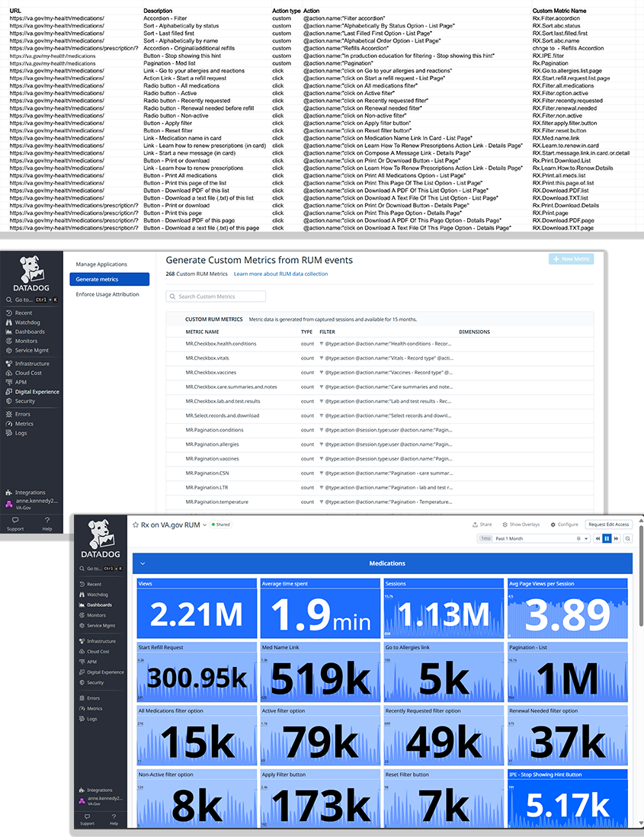The height and width of the screenshot is (837, 644).
Task: Click the New Metric button
Action: coord(571,259)
